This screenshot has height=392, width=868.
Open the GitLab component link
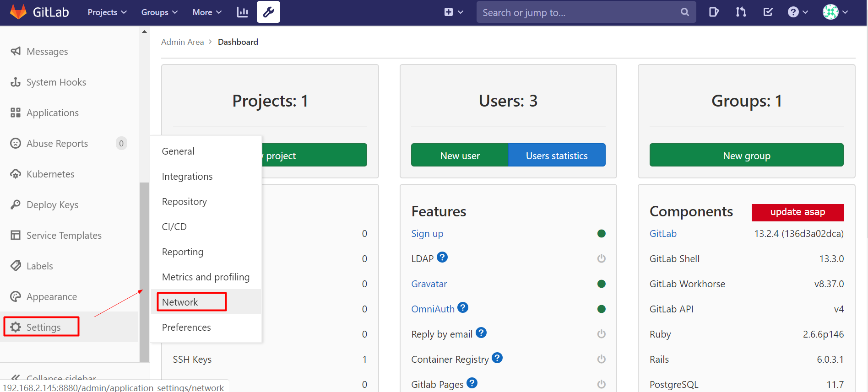[663, 233]
